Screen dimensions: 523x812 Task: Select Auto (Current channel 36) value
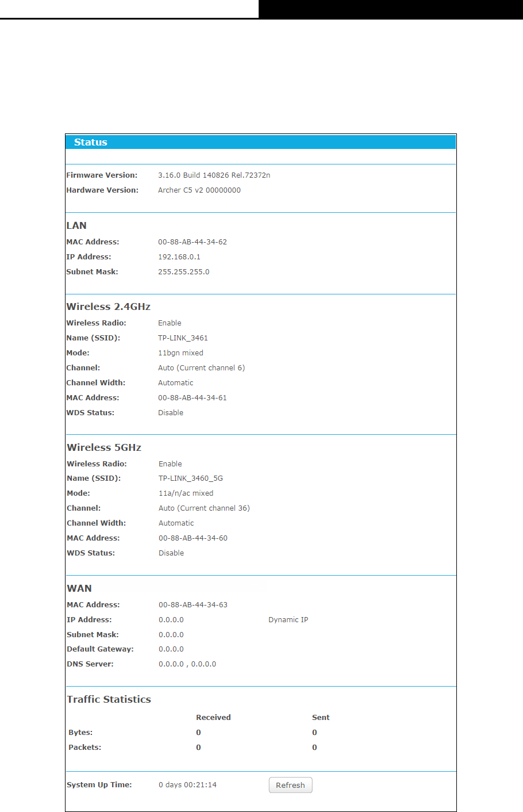pos(204,508)
